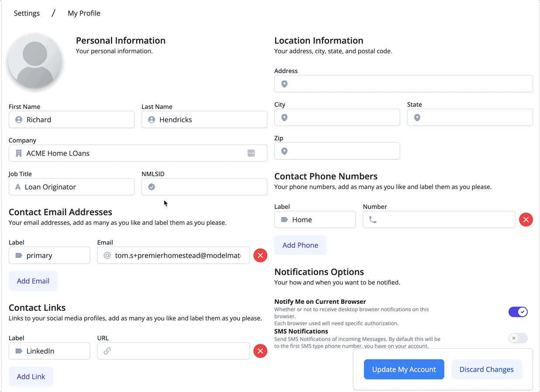Enable SMS Notifications

(518, 338)
